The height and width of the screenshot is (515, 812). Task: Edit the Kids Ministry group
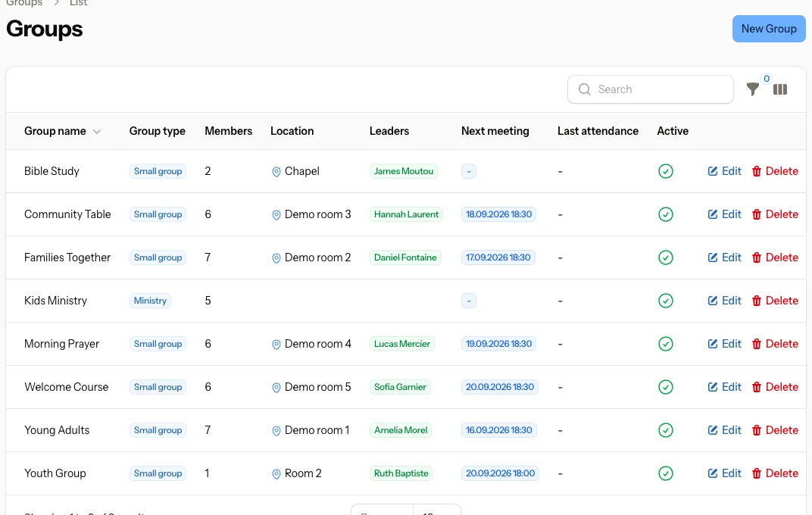(724, 301)
